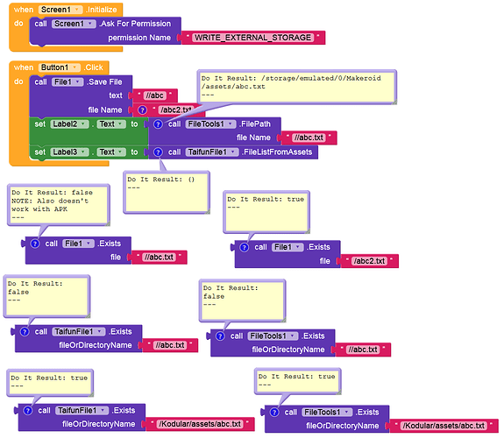Click comment icon on File1.Exists //abc.txt block
This screenshot has height=438, width=504.
coord(35,244)
